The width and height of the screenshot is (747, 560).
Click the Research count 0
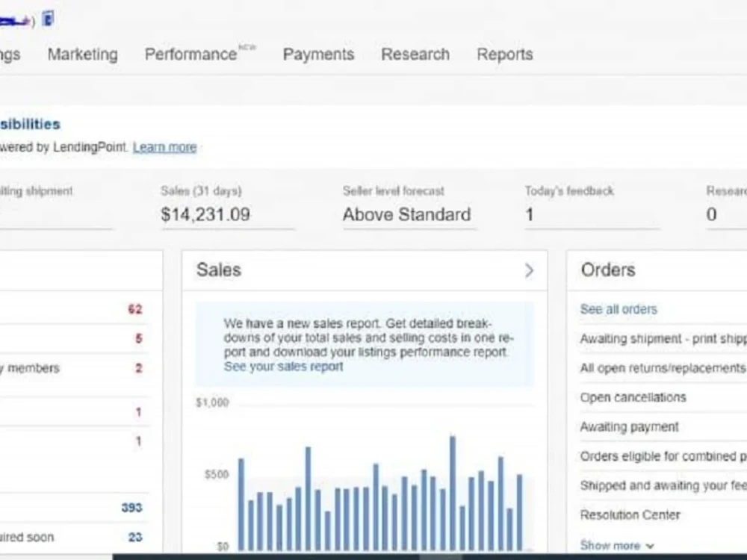click(711, 214)
